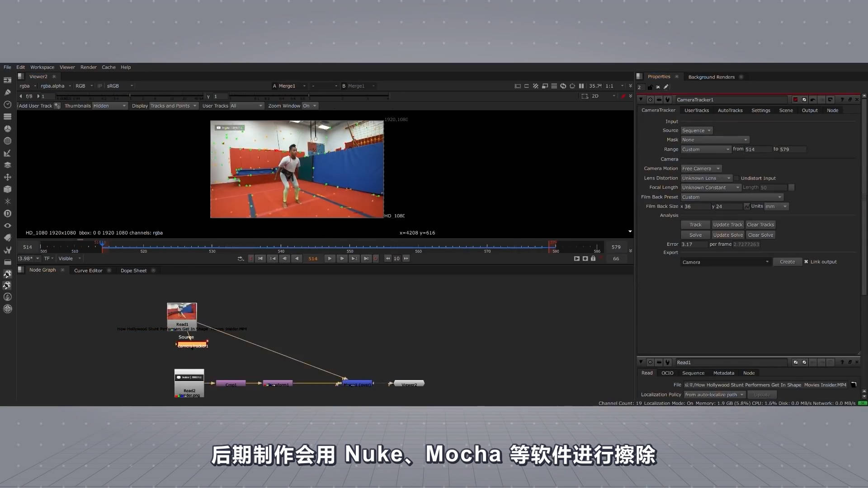Click the Create camera button
The image size is (868, 488).
pos(787,262)
